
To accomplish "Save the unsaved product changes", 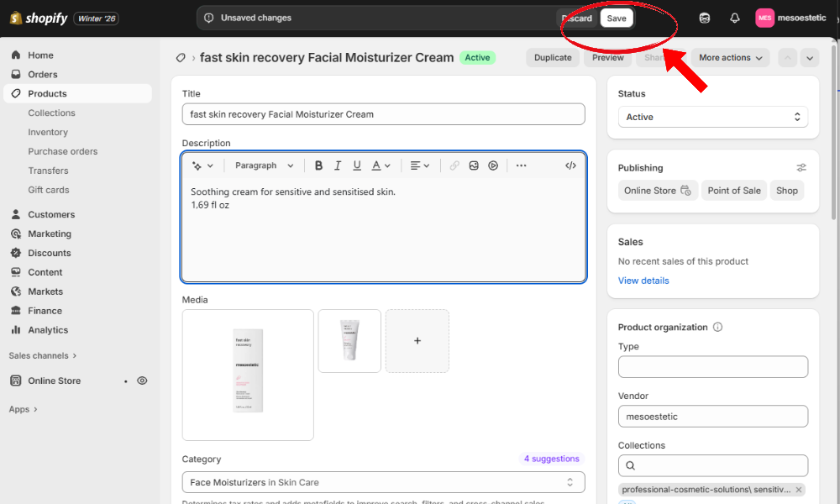I will pyautogui.click(x=616, y=17).
